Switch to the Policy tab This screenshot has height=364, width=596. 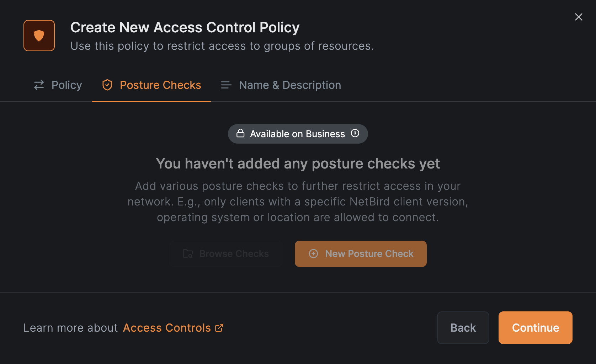pos(66,85)
